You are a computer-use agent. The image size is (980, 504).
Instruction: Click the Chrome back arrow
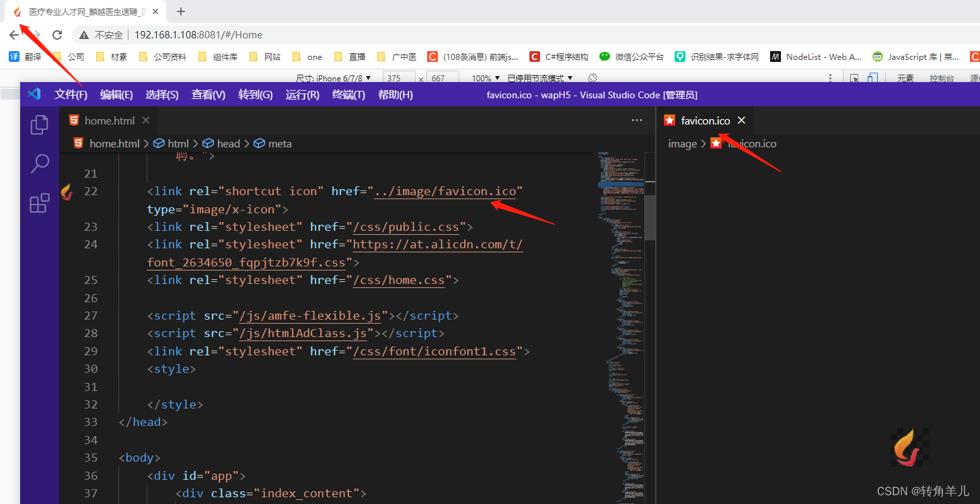pyautogui.click(x=14, y=35)
